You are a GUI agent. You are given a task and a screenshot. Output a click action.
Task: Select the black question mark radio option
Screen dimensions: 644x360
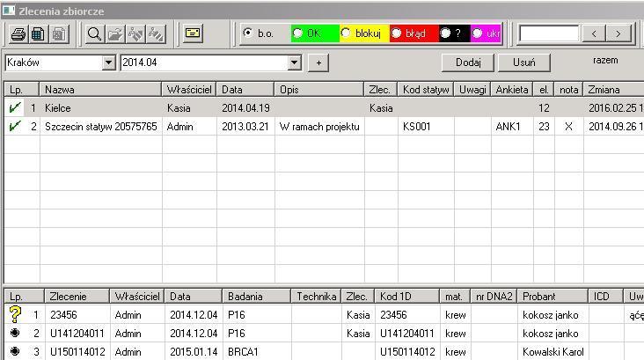point(445,33)
